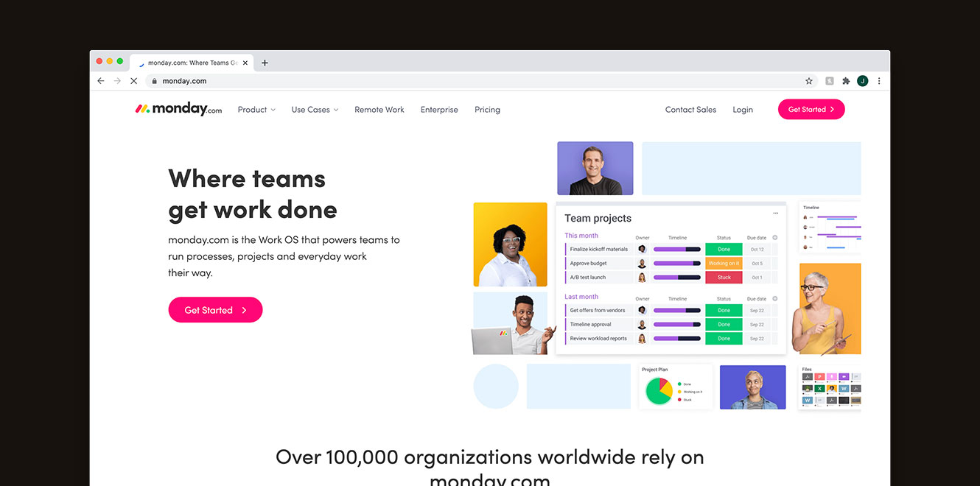Go back using the browser back arrow

pos(101,81)
